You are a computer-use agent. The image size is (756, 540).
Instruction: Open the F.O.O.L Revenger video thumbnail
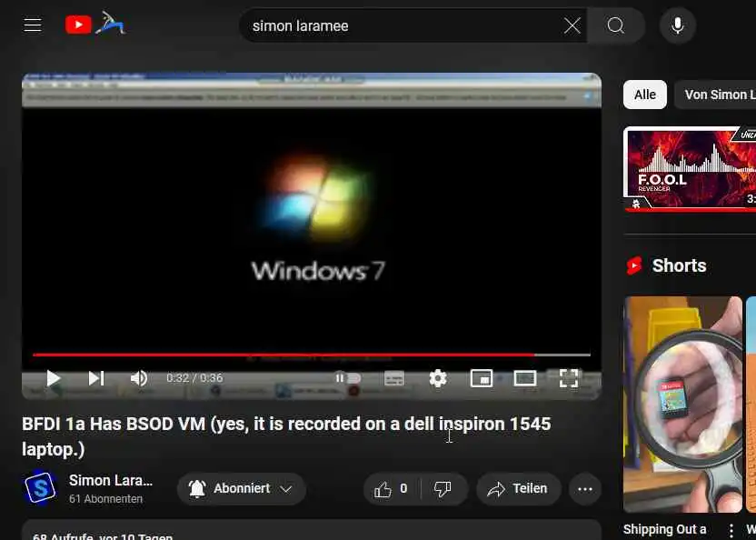tap(690, 169)
